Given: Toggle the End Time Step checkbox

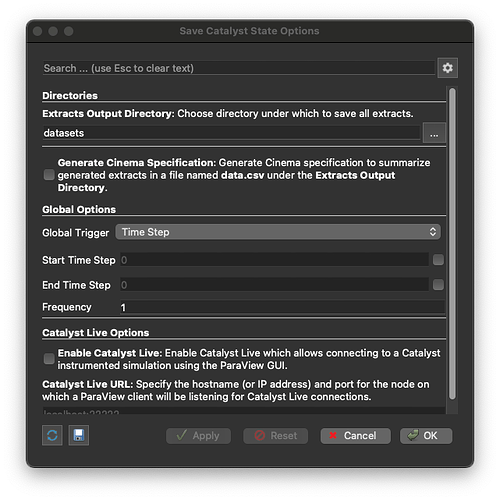Looking at the screenshot, I should click(438, 285).
